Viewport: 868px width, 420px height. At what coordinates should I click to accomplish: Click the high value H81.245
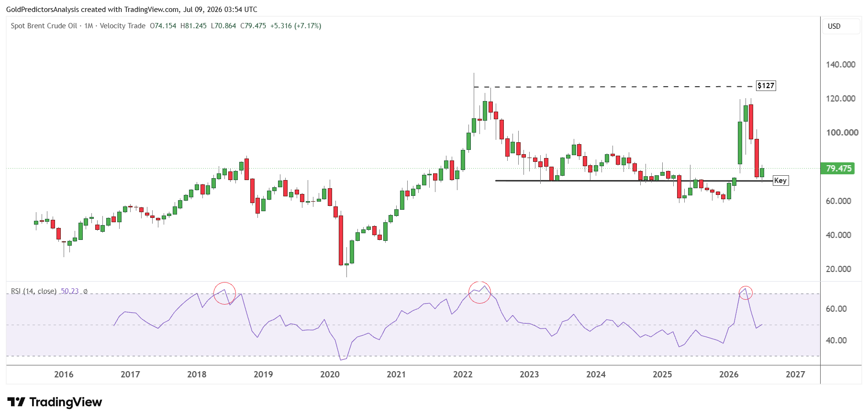193,26
